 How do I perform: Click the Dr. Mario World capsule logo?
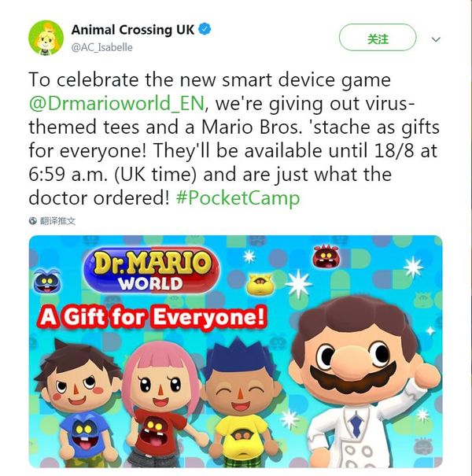click(151, 271)
